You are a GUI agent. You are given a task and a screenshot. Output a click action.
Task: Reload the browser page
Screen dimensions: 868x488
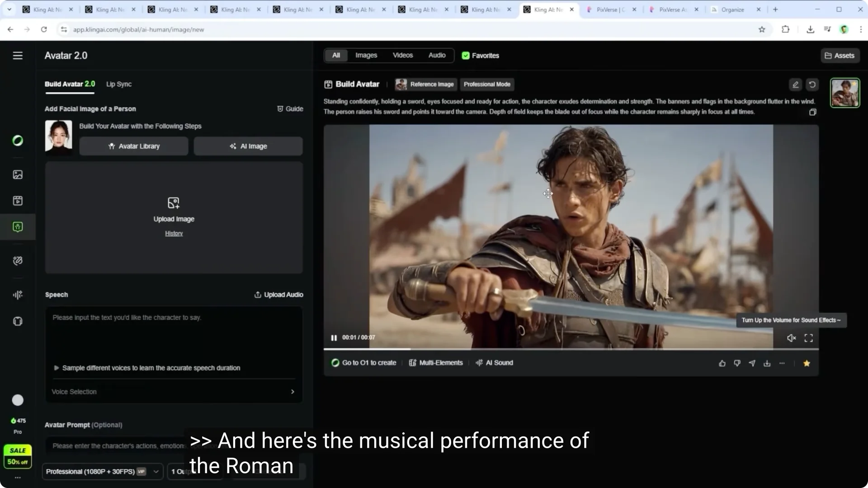[x=44, y=29]
